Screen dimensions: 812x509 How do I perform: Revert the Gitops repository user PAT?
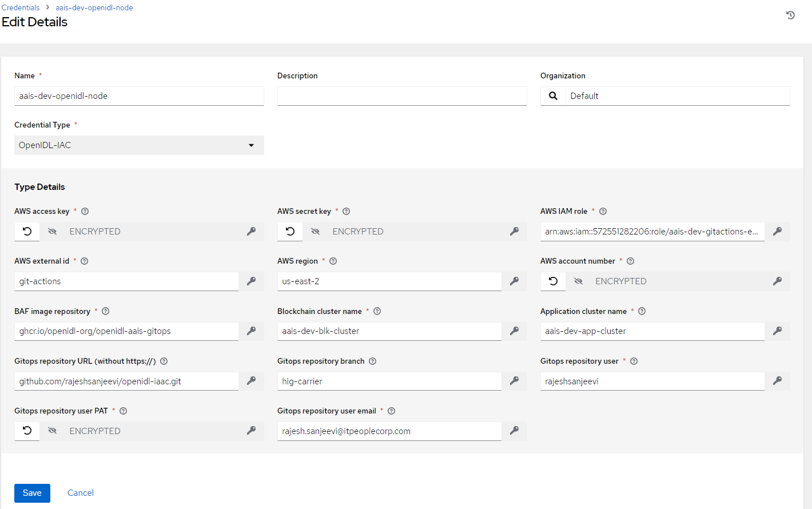(x=27, y=431)
